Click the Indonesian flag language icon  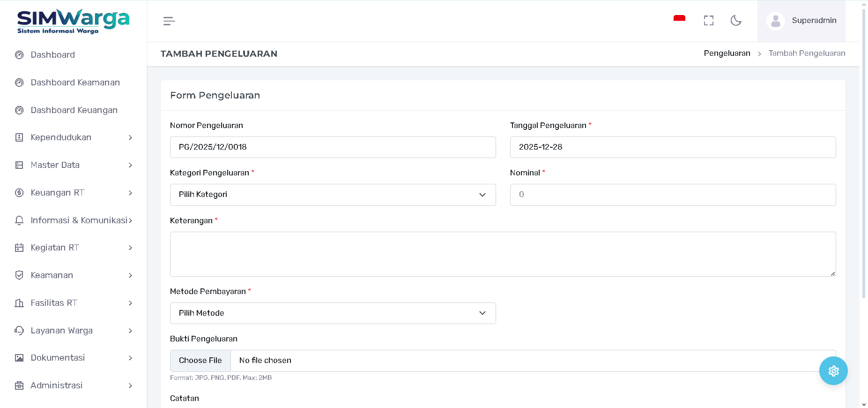pyautogui.click(x=679, y=20)
